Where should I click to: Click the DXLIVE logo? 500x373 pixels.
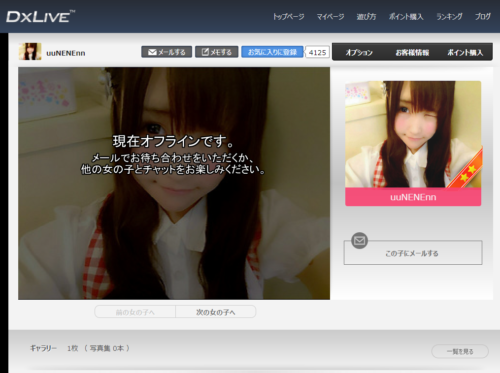point(40,17)
